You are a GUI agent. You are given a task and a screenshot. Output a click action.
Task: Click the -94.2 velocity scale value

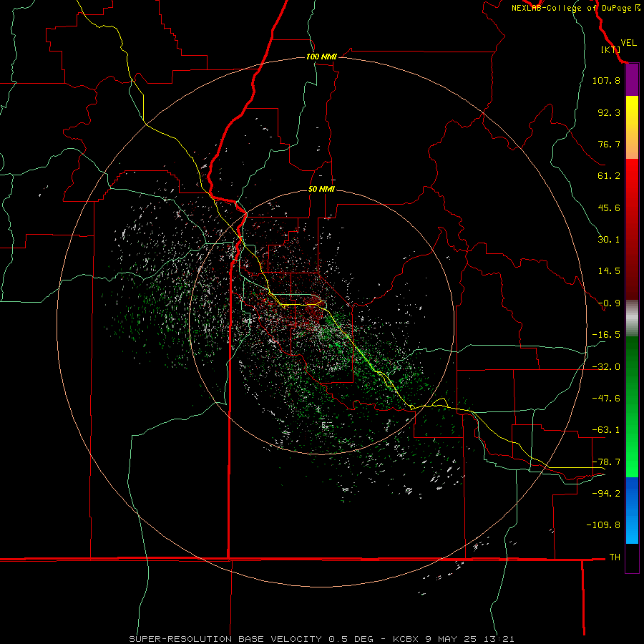click(606, 493)
